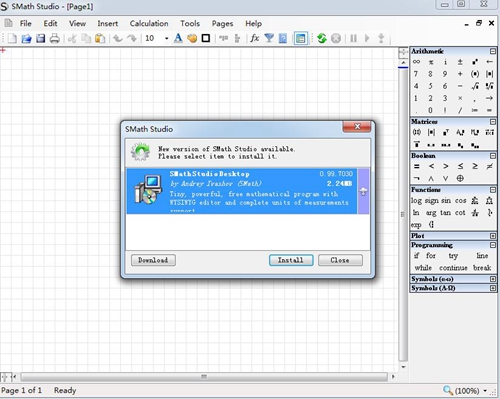The height and width of the screenshot is (399, 500).
Task: Open text color with the A icon
Action: tap(178, 38)
